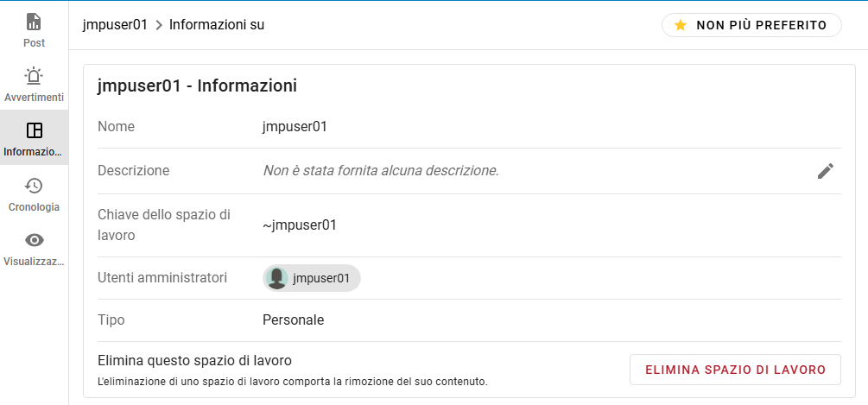Click the workspace key value ~jmpuser01
The width and height of the screenshot is (868, 405).
pos(300,225)
